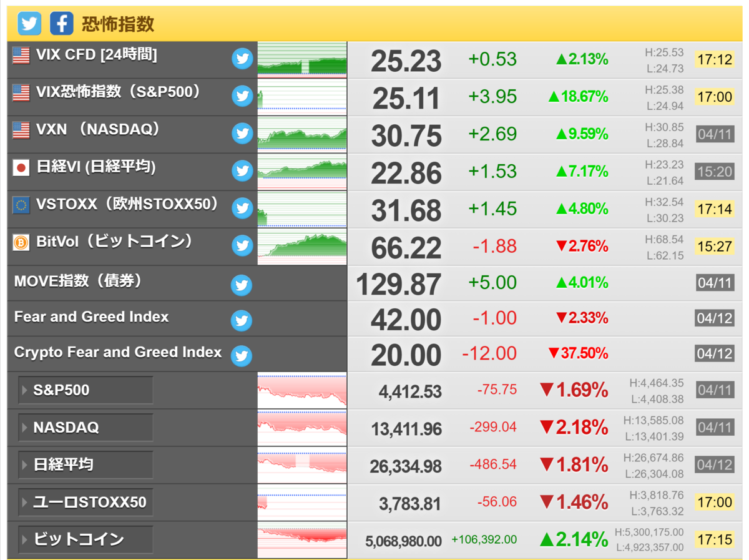Click the Crypto Fear and Greed value 20.00

coord(406,356)
